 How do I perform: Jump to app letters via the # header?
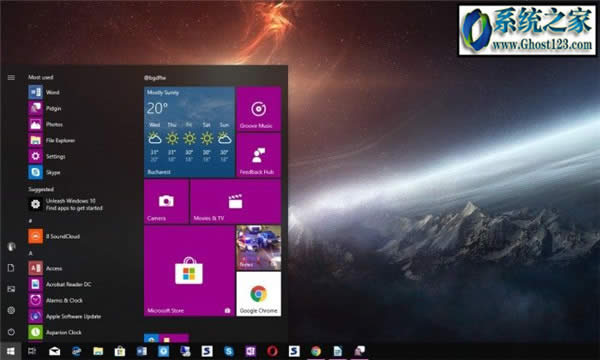pos(30,221)
